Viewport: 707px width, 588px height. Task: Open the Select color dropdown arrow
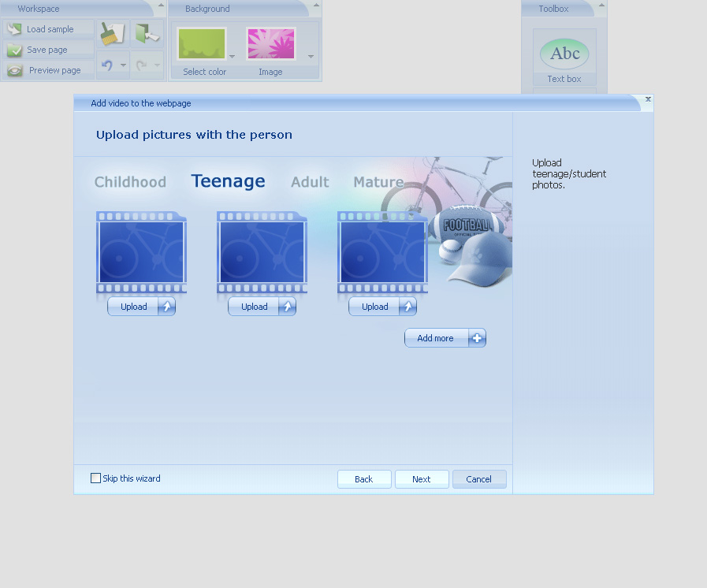(233, 57)
